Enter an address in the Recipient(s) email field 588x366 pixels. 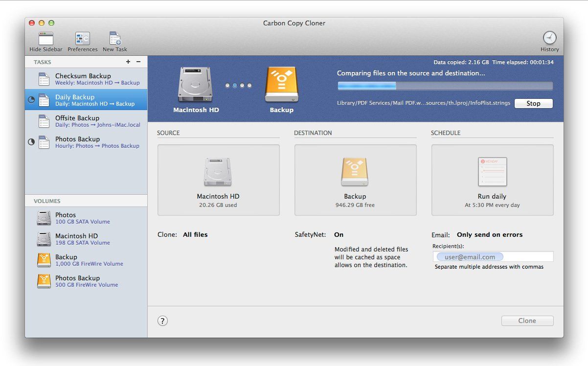(x=493, y=256)
